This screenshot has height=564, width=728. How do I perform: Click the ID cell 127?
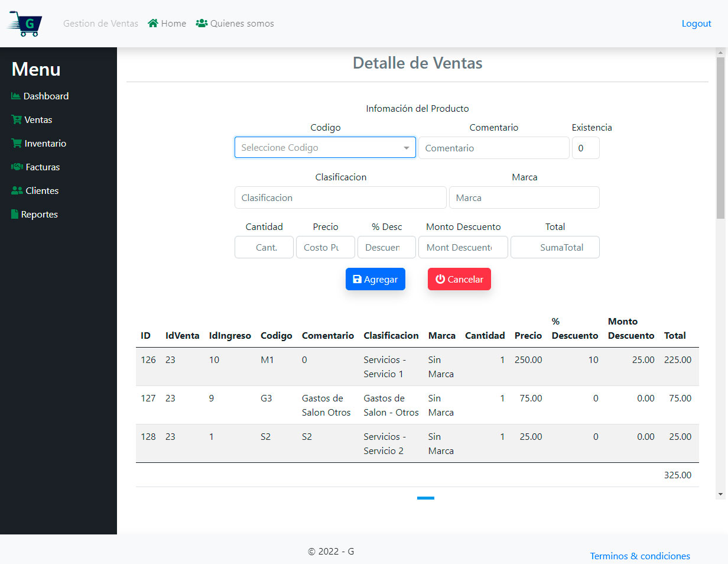148,398
